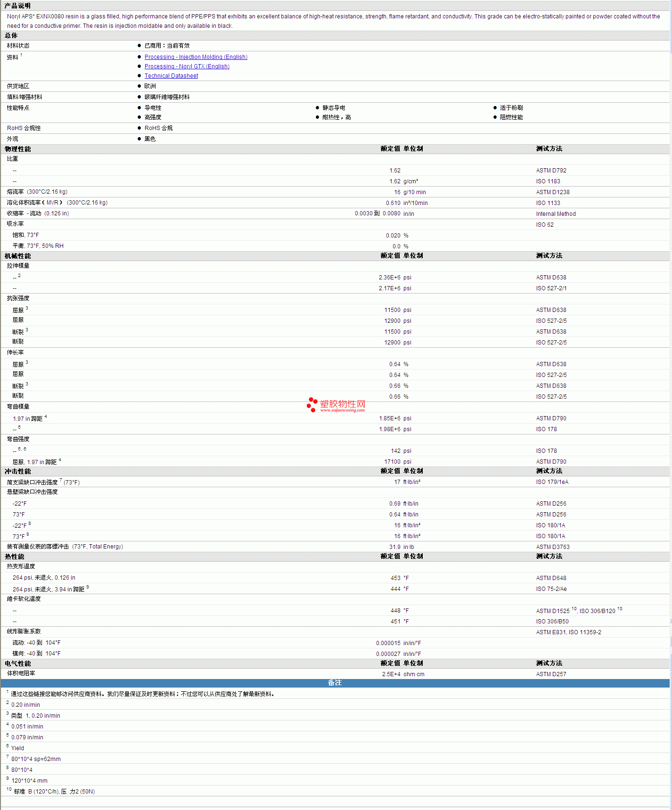This screenshot has height=810, width=672.
Task: Click the tensile modulus value 2.36E+6
Action: tap(389, 278)
